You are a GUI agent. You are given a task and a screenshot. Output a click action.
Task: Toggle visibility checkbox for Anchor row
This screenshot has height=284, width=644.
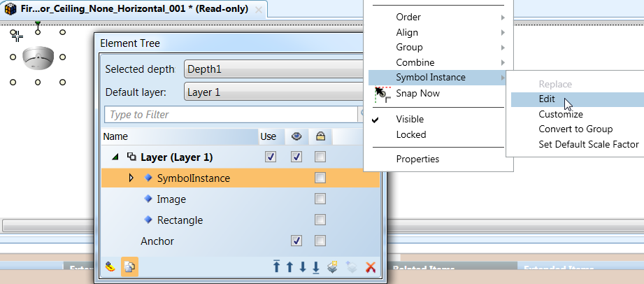296,241
